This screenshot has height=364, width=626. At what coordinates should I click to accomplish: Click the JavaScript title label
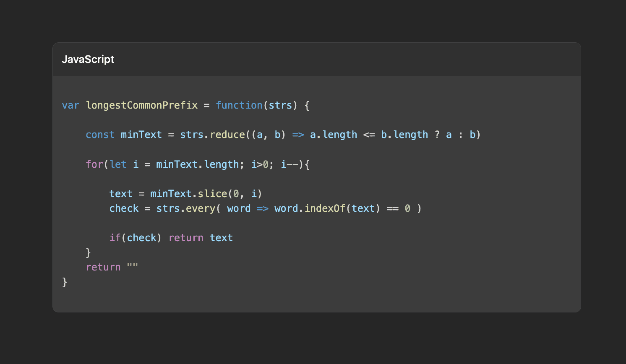tap(88, 60)
